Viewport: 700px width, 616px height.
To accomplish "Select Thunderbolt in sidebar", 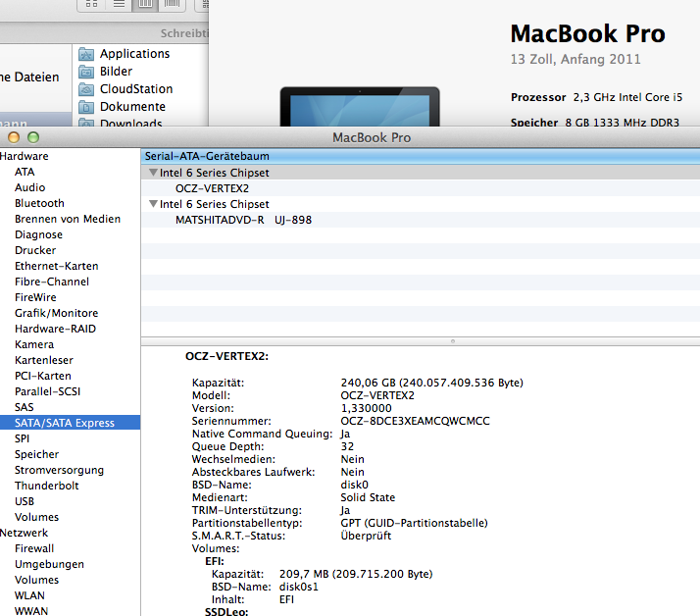I will (46, 486).
